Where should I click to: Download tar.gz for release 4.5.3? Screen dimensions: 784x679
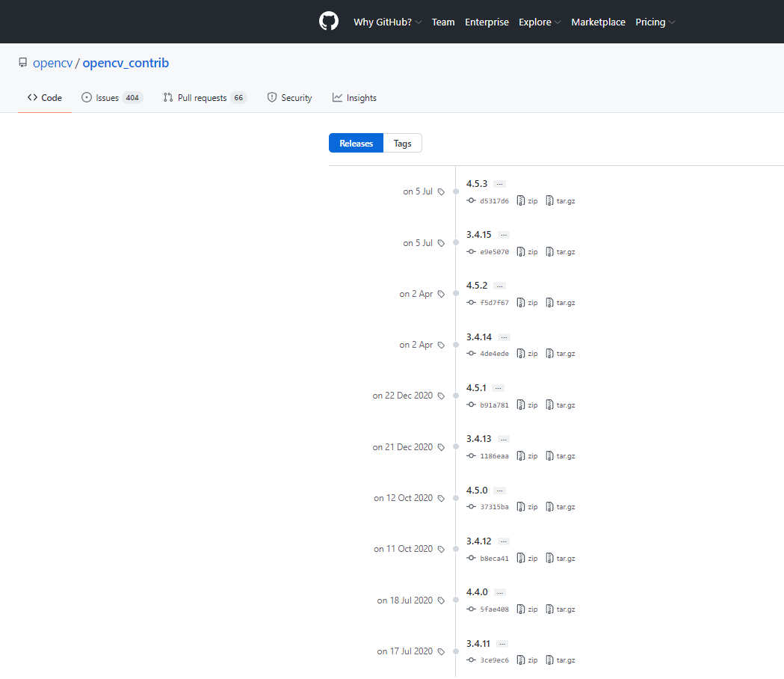(561, 200)
